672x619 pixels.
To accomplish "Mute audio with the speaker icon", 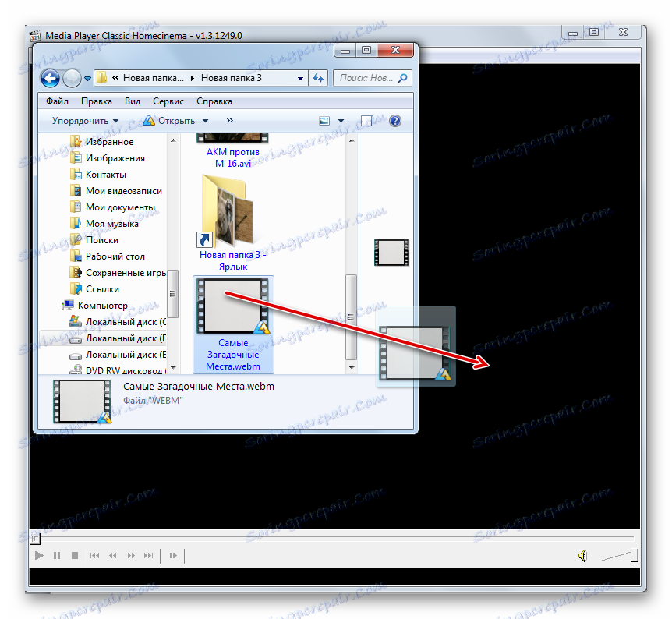I will pyautogui.click(x=582, y=556).
